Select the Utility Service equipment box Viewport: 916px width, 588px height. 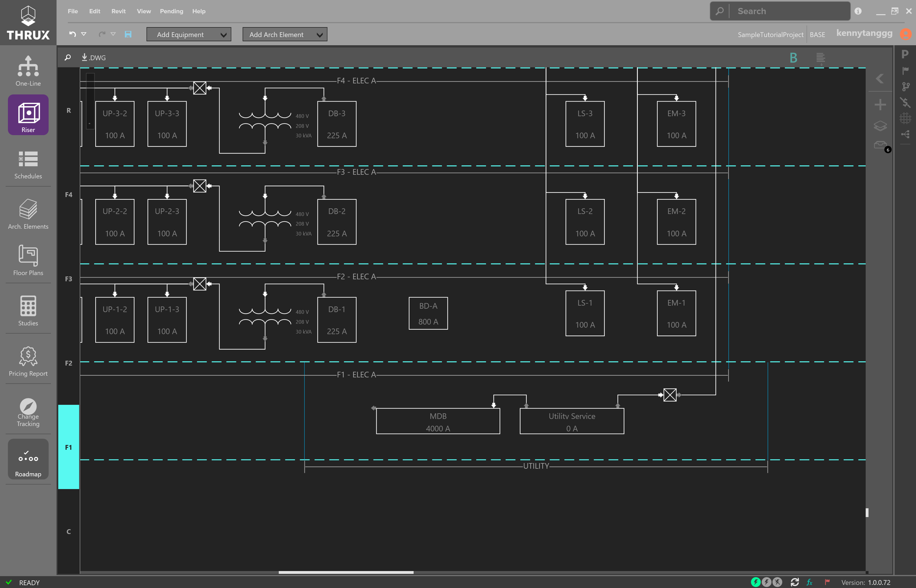tap(572, 421)
